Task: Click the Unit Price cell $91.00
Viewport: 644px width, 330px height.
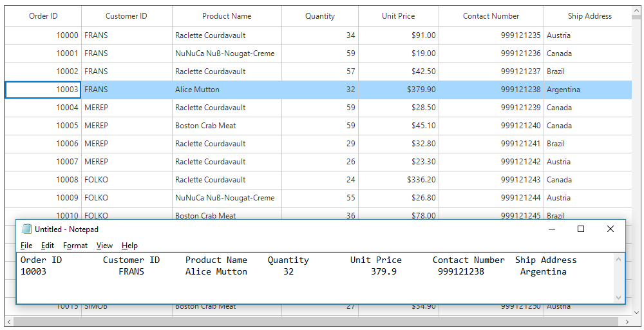Action: pos(399,35)
